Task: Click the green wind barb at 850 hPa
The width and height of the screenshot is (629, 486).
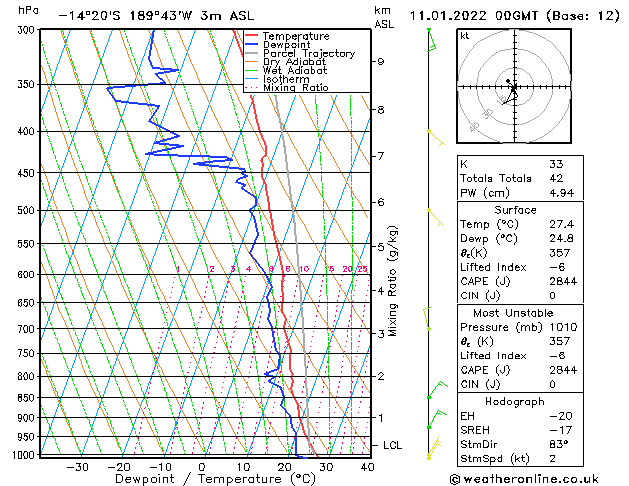Action: coord(438,389)
